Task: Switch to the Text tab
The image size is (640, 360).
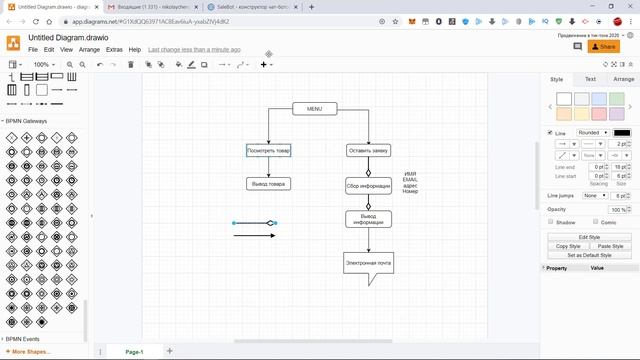Action: pyautogui.click(x=590, y=79)
